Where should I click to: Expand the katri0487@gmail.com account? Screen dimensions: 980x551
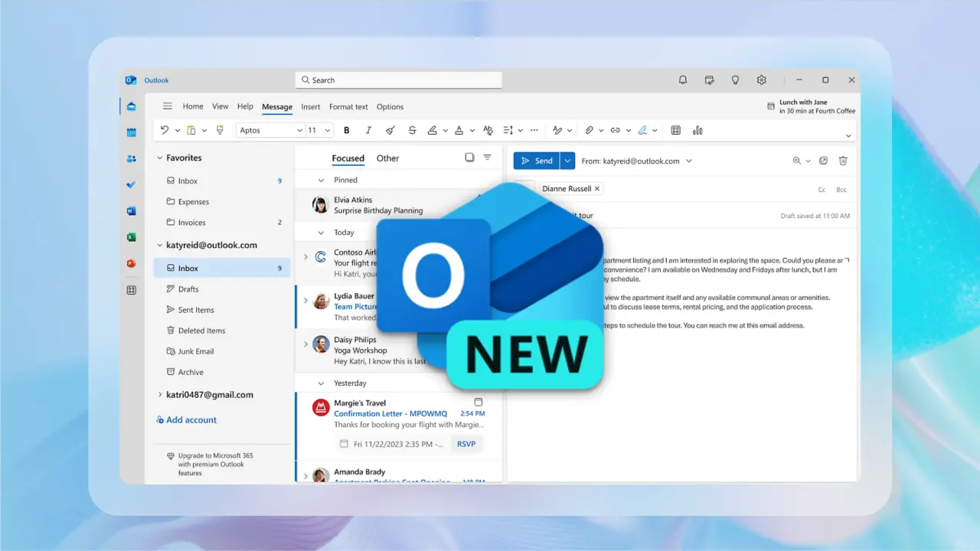point(160,395)
